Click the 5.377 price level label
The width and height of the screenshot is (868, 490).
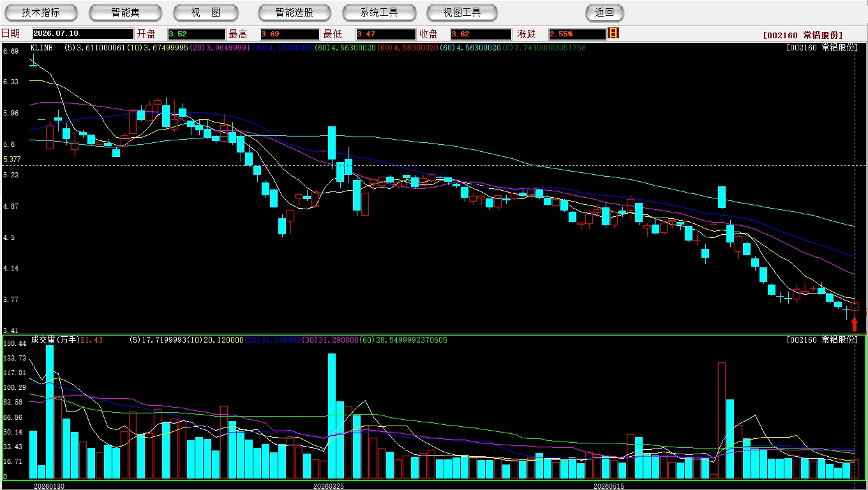(12, 160)
